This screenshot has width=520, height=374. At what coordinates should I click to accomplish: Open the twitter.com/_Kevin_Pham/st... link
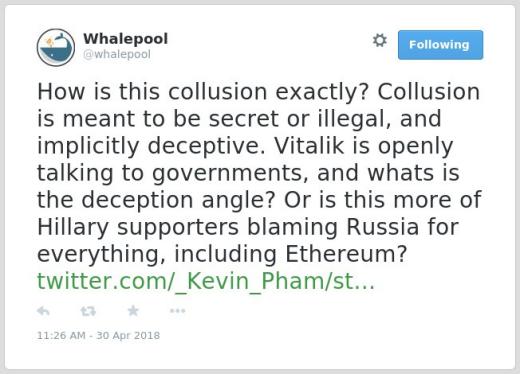[206, 281]
